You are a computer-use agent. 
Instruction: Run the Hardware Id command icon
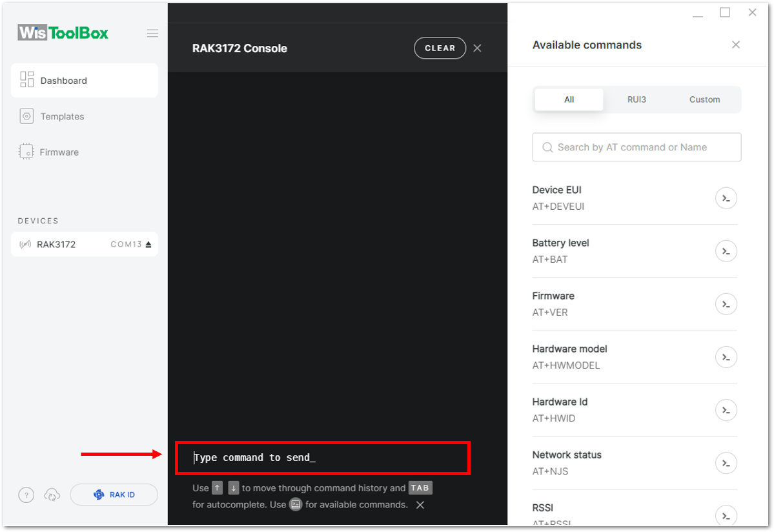tap(726, 410)
